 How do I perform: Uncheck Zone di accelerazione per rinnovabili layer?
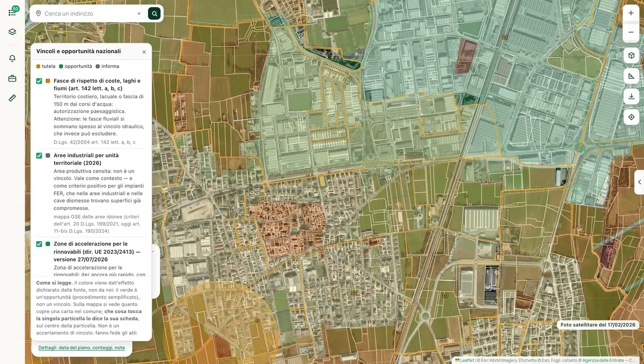(x=39, y=244)
